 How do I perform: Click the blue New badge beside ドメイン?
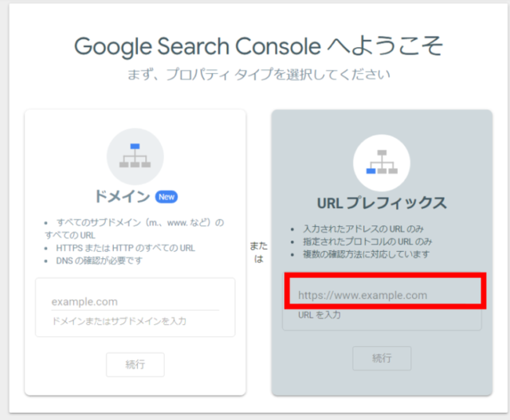[167, 197]
